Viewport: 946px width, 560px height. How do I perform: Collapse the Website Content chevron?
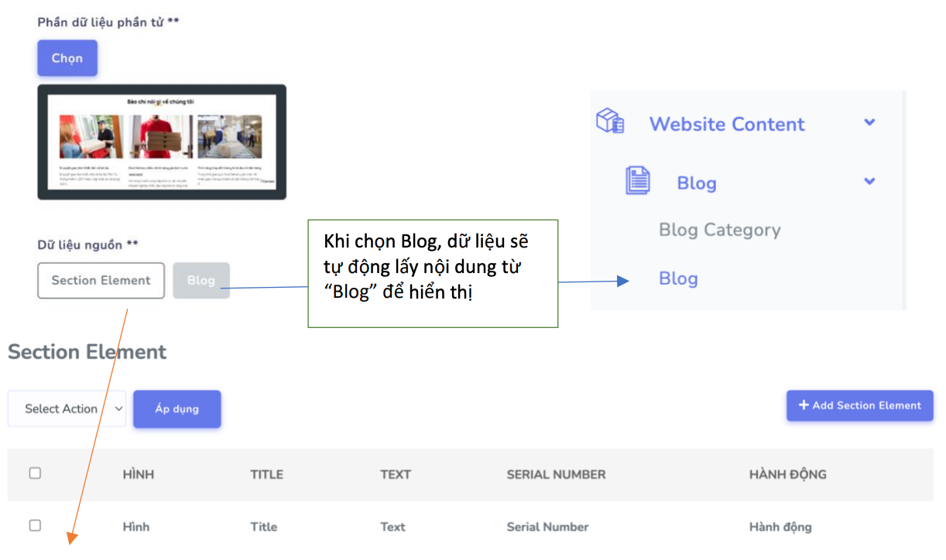click(869, 122)
